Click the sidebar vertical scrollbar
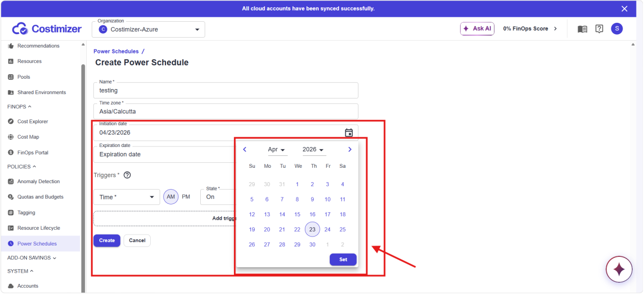Viewport: 644px width, 294px height. 83,178
